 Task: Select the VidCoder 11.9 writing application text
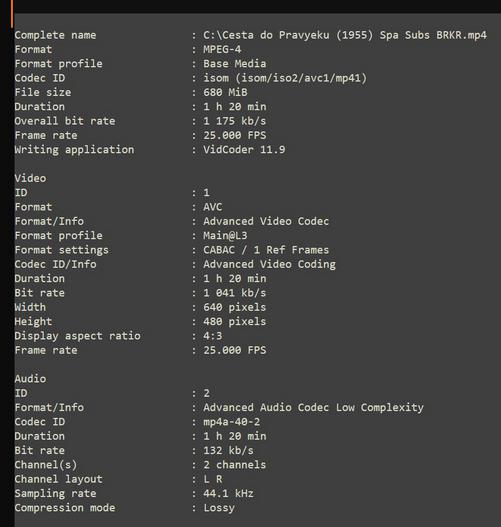[244, 150]
